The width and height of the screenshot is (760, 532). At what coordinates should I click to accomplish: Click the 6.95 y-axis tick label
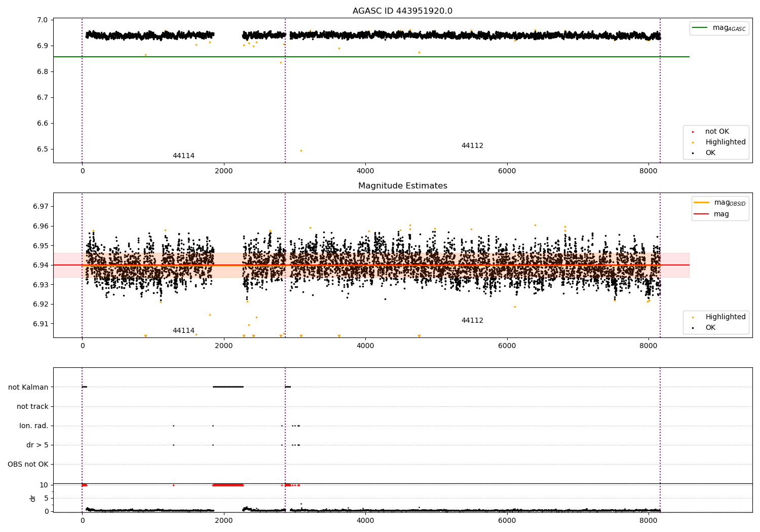(41, 246)
